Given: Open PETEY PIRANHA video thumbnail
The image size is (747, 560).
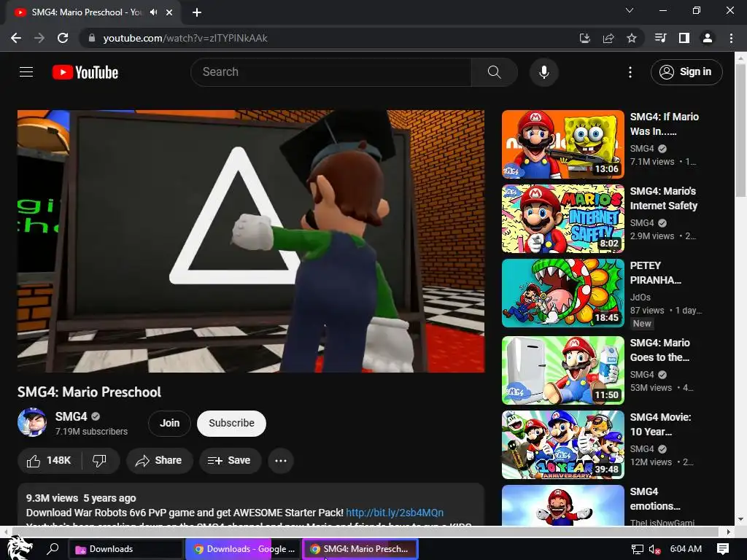Looking at the screenshot, I should coord(562,293).
